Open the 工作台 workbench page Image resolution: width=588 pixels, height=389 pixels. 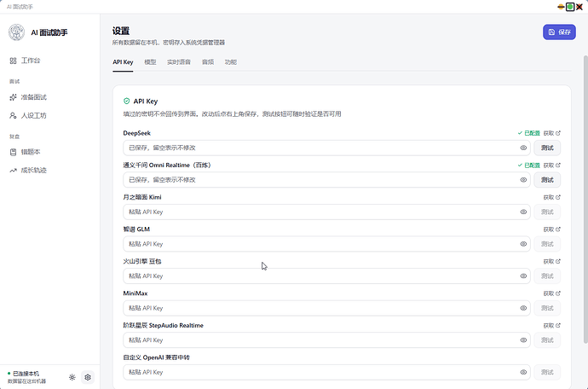tap(25, 61)
